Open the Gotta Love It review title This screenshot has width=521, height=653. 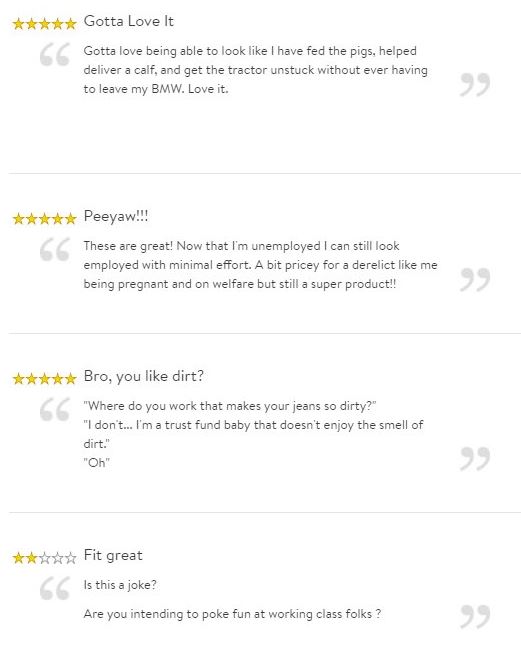point(129,21)
